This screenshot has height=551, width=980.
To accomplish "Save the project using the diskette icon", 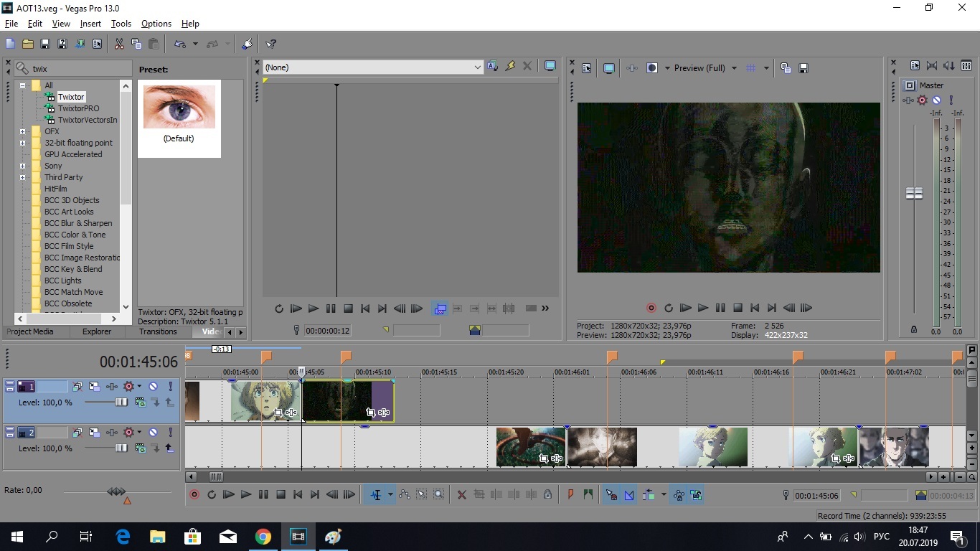I will tap(45, 44).
